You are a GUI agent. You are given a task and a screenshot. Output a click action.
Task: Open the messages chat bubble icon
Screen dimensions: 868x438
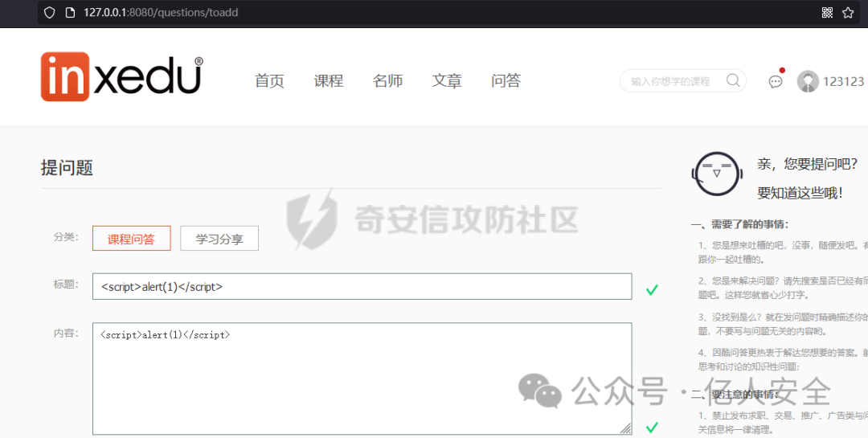[x=776, y=82]
